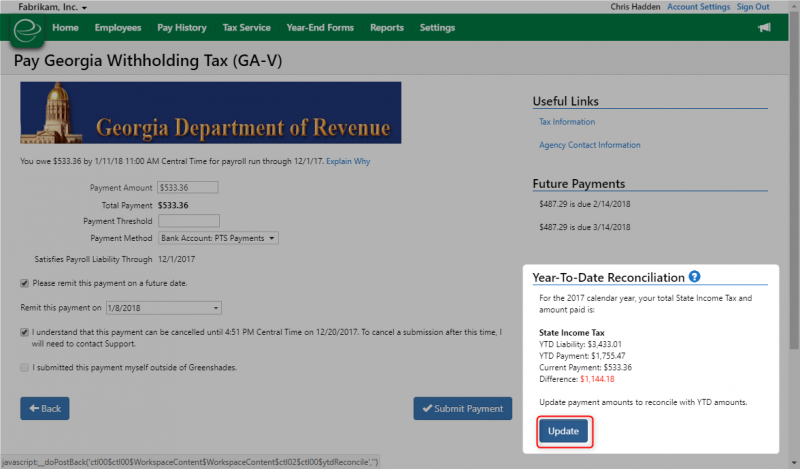Open the Payment Method dropdown
The height and width of the screenshot is (469, 800).
[x=218, y=238]
